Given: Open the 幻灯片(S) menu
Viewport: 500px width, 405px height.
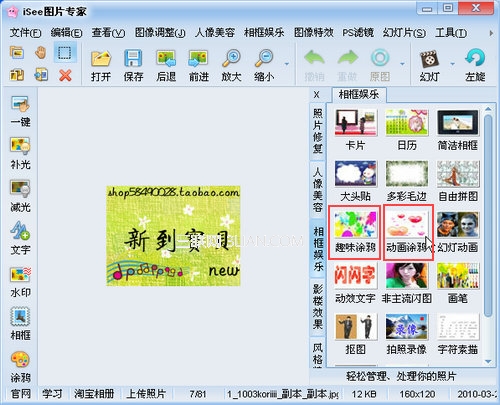Looking at the screenshot, I should point(404,33).
